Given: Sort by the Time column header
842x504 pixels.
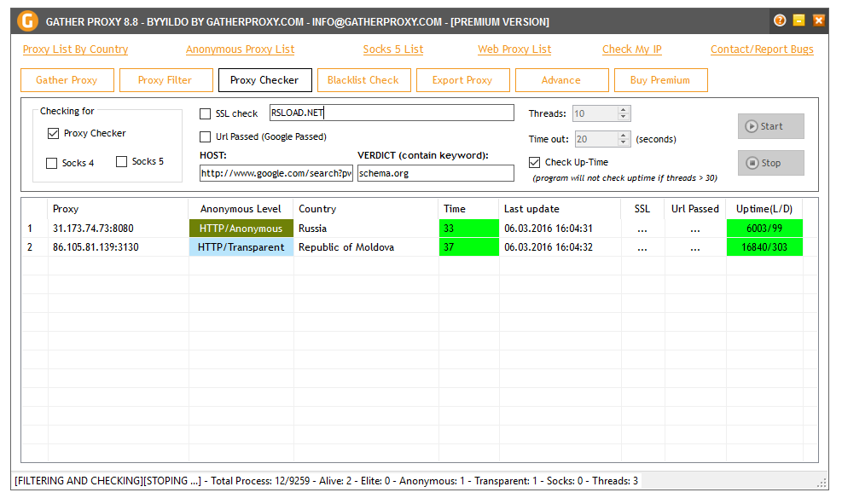Looking at the screenshot, I should [x=469, y=209].
